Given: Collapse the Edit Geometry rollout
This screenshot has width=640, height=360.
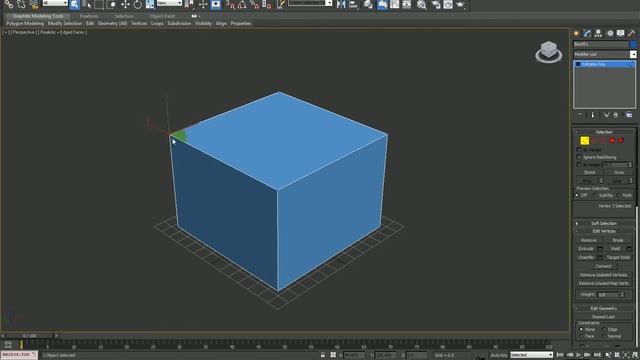Looking at the screenshot, I should [x=604, y=309].
